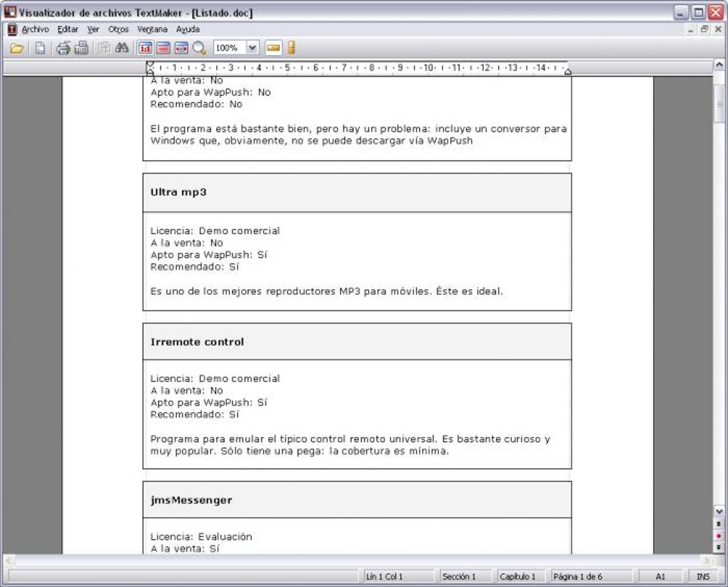This screenshot has height=587, width=728.
Task: Click the blank document icon in the toolbar
Action: pyautogui.click(x=40, y=48)
